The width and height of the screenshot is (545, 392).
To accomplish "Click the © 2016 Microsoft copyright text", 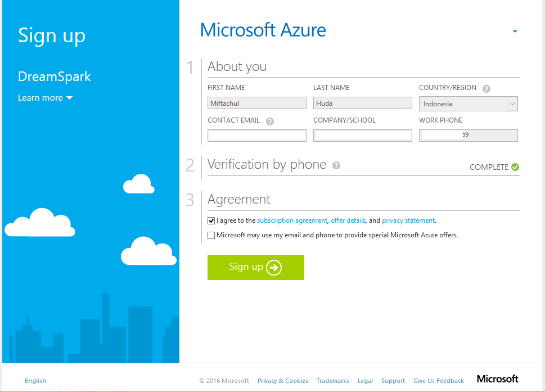I will (224, 381).
